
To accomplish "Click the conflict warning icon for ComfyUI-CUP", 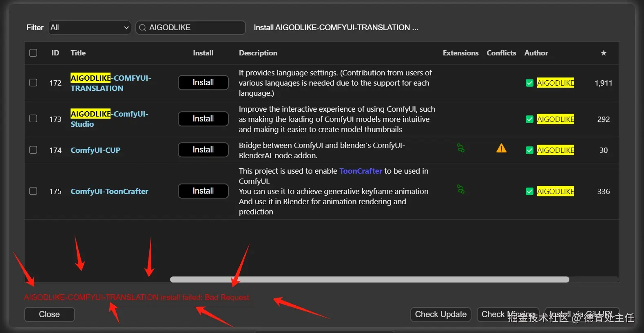I will 501,148.
